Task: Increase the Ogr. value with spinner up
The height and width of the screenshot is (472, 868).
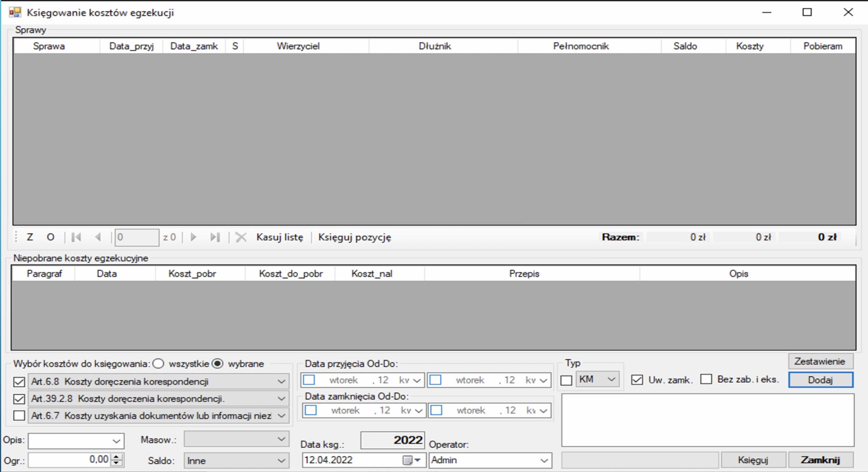Action: pyautogui.click(x=117, y=457)
